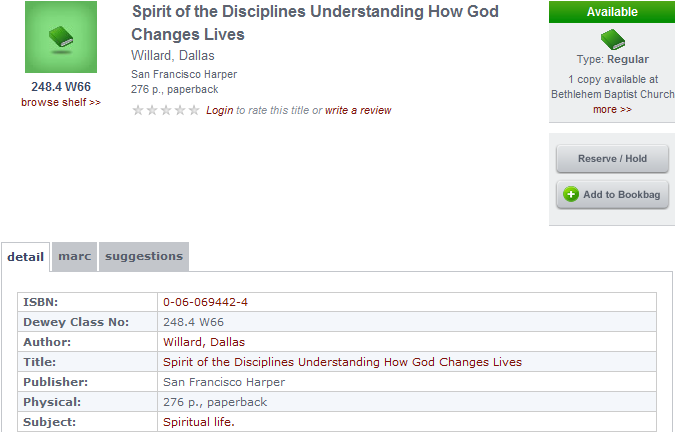Rate this title three stars
This screenshot has width=675, height=432.
point(166,110)
